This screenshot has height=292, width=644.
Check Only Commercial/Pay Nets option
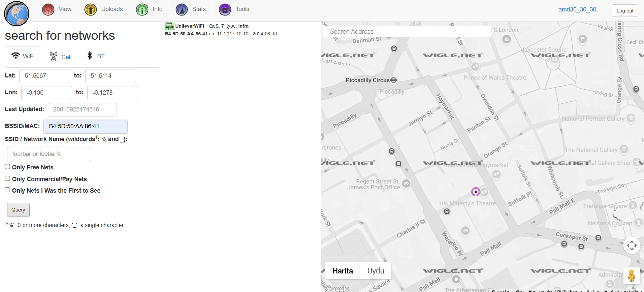(7, 179)
